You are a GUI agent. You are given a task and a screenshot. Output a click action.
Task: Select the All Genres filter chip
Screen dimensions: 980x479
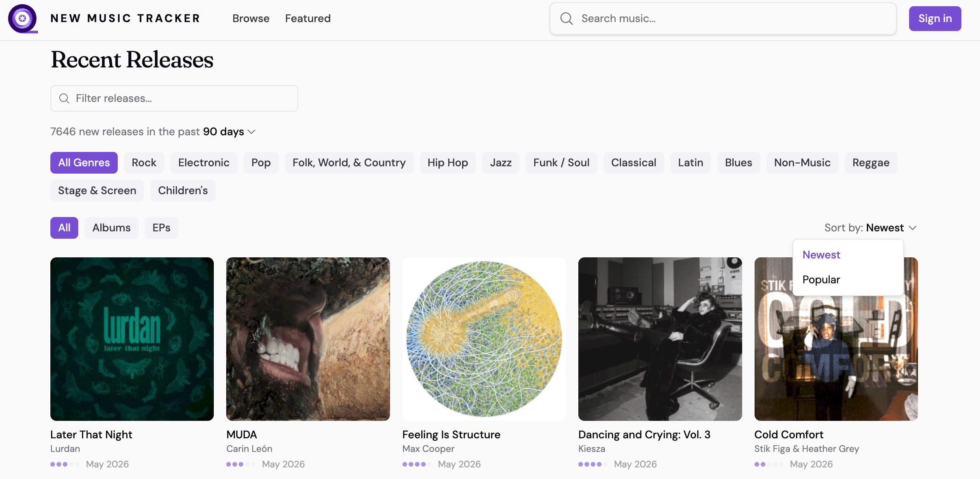tap(84, 163)
